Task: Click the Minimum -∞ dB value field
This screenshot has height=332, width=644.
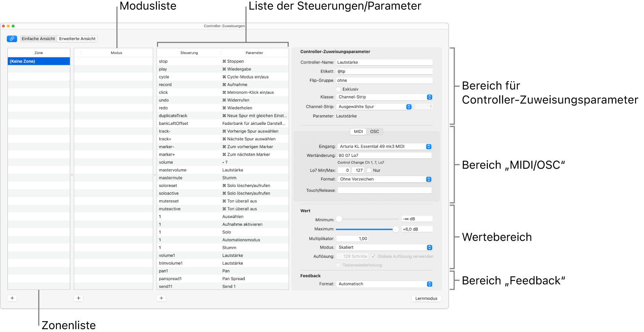Action: pos(417,219)
